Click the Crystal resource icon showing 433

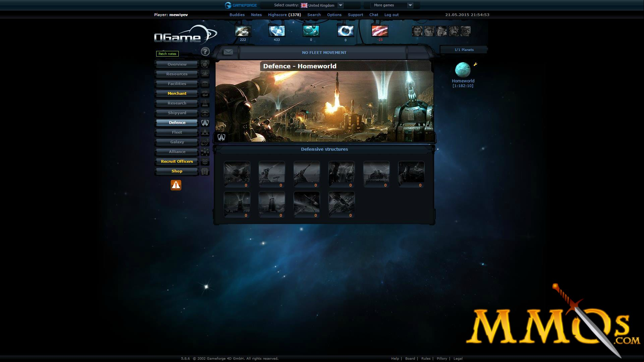point(277,31)
